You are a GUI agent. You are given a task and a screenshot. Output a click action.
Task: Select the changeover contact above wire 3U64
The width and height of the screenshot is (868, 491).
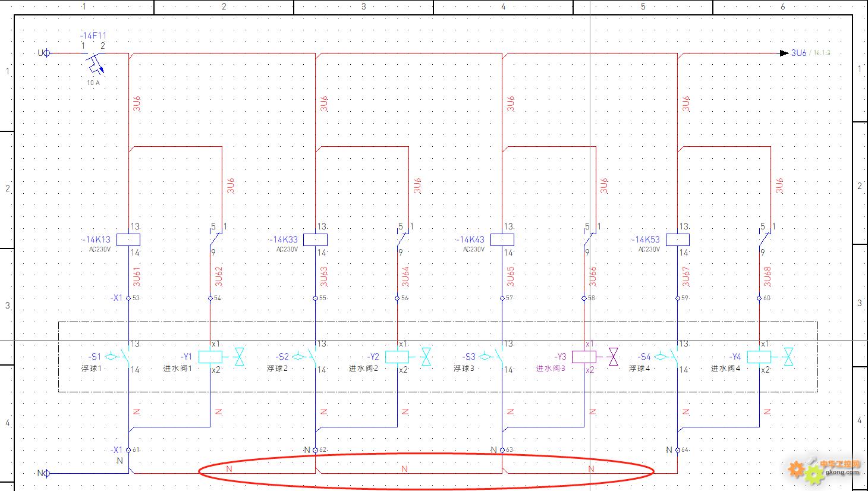click(404, 239)
